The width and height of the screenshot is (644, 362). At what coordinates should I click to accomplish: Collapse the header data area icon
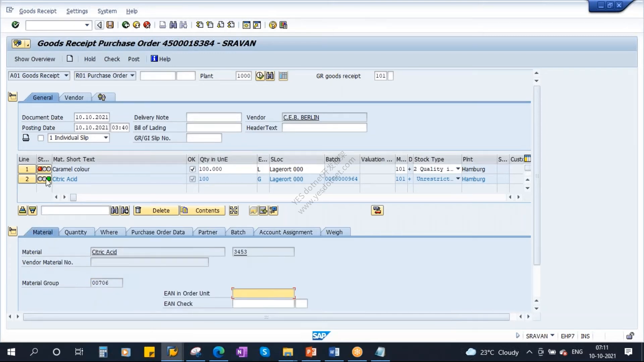(13, 97)
